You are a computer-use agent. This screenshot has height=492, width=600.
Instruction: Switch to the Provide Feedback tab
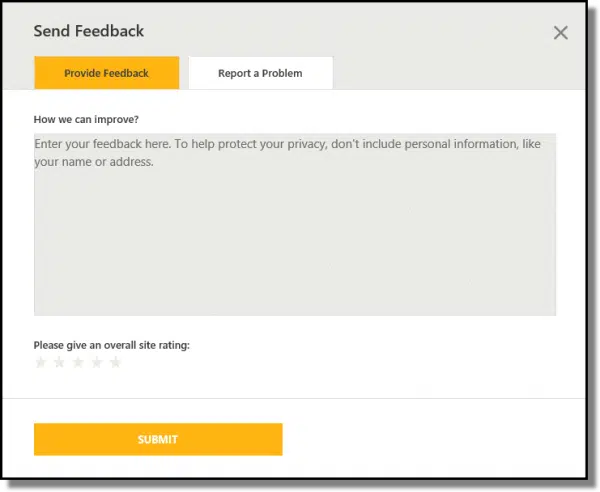click(107, 73)
